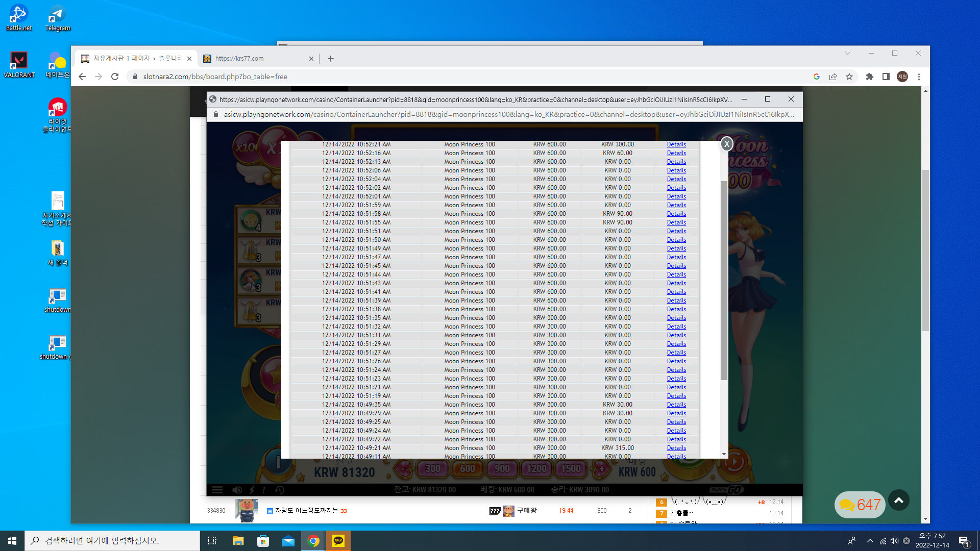Jump to page top with the up arrow
The image size is (980, 551).
899,500
